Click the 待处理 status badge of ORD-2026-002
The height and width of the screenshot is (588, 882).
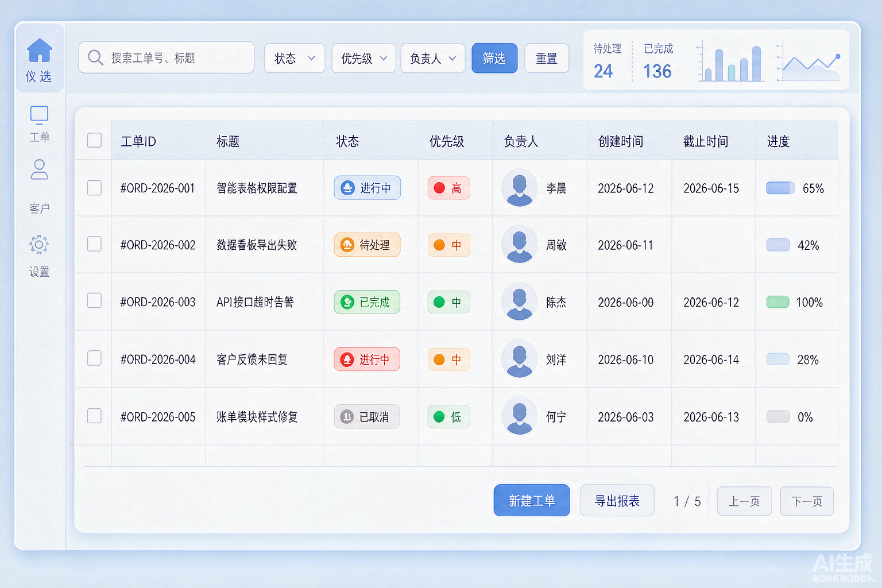[x=367, y=245]
